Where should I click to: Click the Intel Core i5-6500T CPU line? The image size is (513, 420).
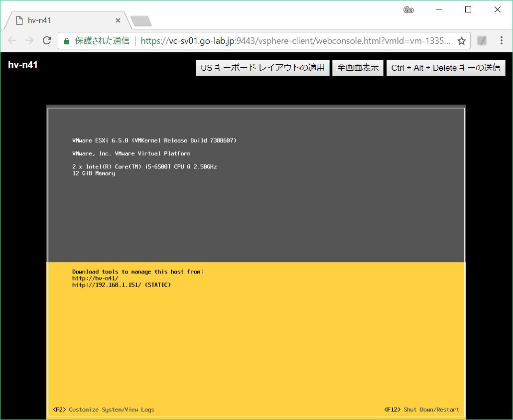pos(144,166)
